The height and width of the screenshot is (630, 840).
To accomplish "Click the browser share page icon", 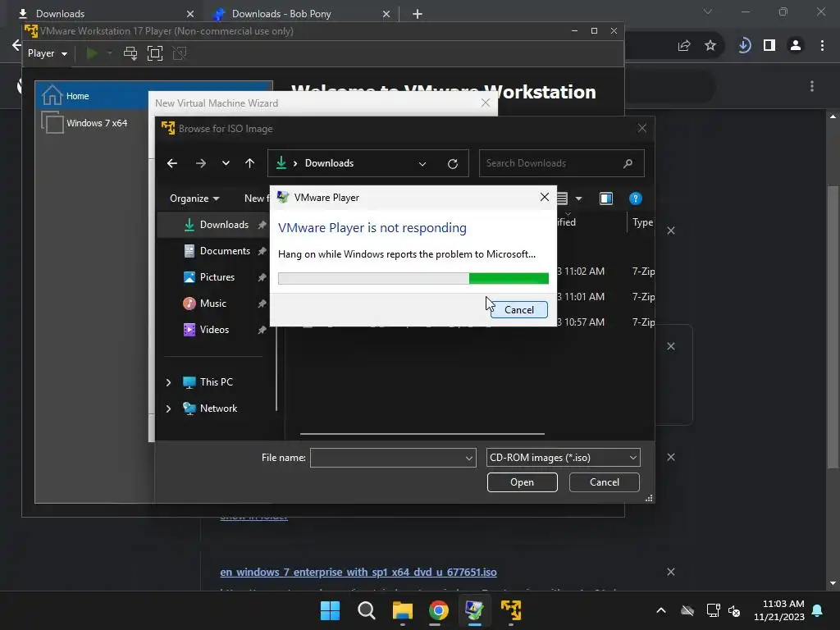I will point(684,46).
